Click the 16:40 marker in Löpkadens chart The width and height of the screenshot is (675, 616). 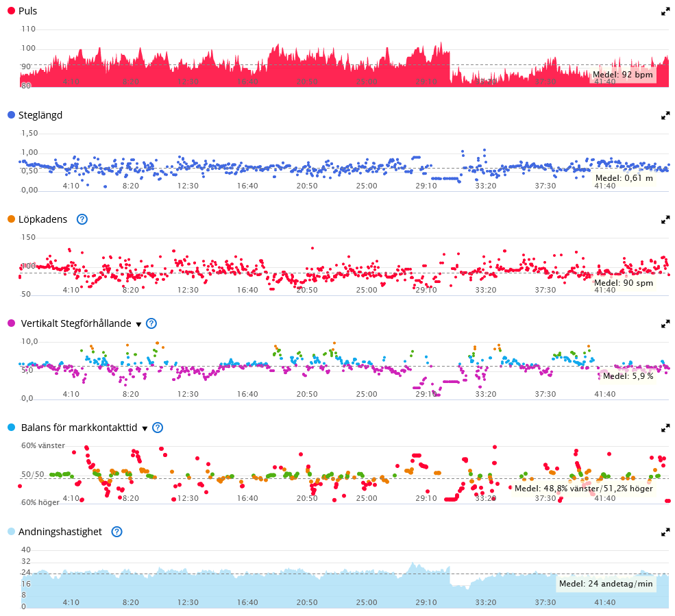(x=247, y=290)
